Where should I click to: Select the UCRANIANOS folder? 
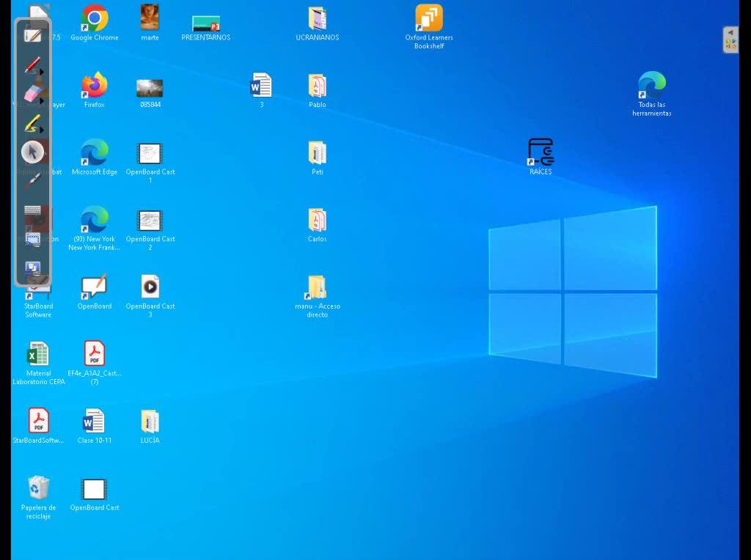317,24
